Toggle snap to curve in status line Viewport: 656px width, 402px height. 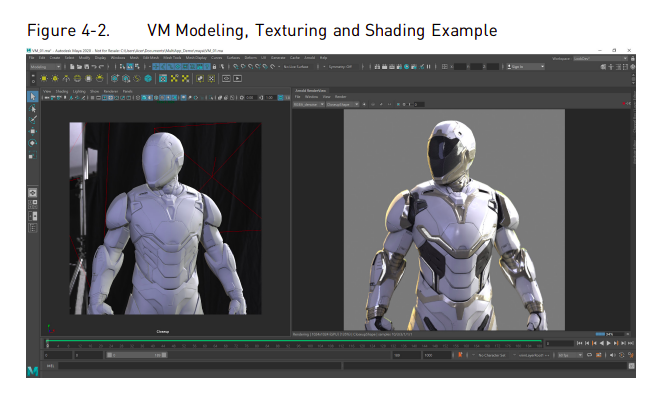(x=243, y=67)
